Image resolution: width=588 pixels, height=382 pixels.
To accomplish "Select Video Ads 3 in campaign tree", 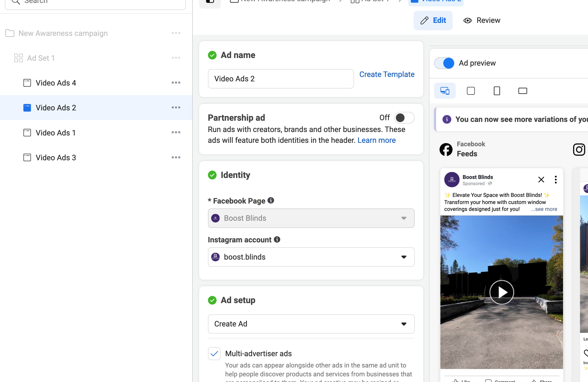I will 56,158.
